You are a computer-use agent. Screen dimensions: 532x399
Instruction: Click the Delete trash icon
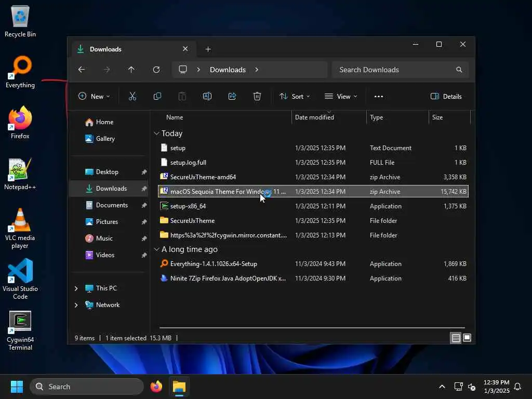tap(257, 96)
